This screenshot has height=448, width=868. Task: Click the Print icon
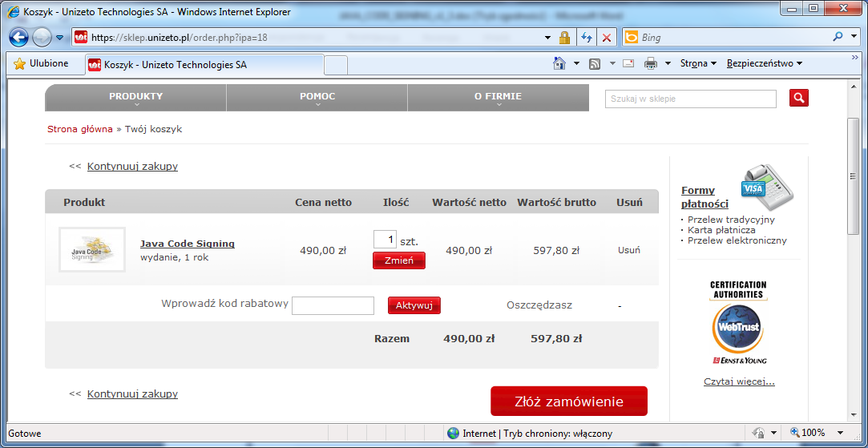click(651, 63)
